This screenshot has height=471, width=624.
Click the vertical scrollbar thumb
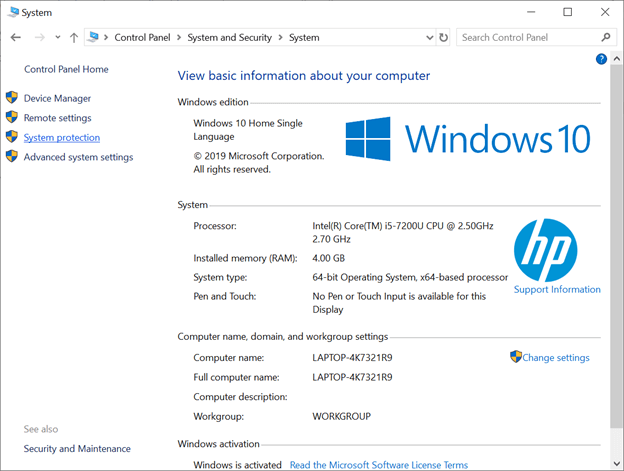point(617,246)
